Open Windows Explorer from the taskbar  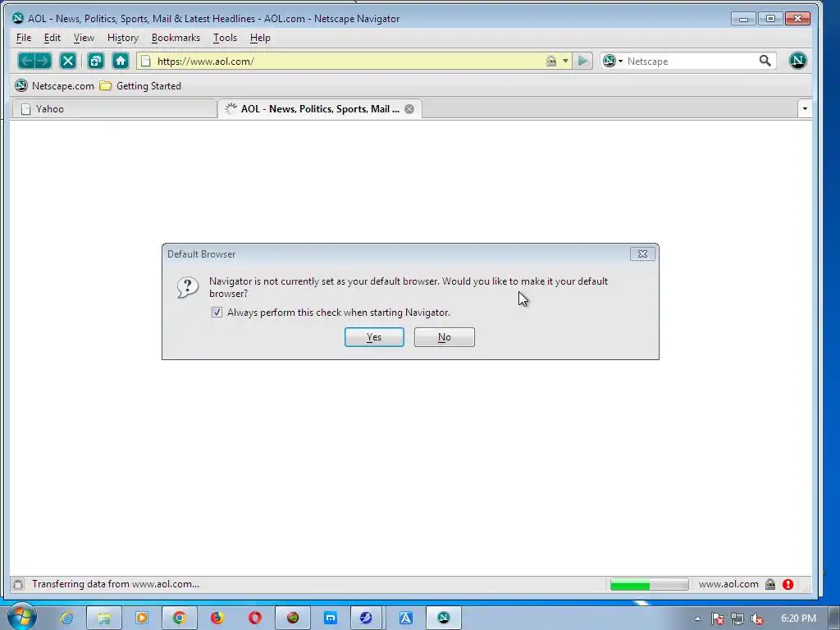tap(104, 618)
